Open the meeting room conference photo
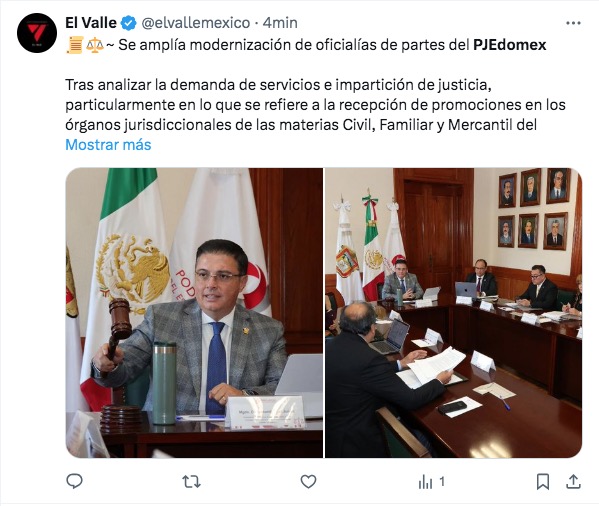Viewport: 599px width, 506px height. [x=453, y=313]
